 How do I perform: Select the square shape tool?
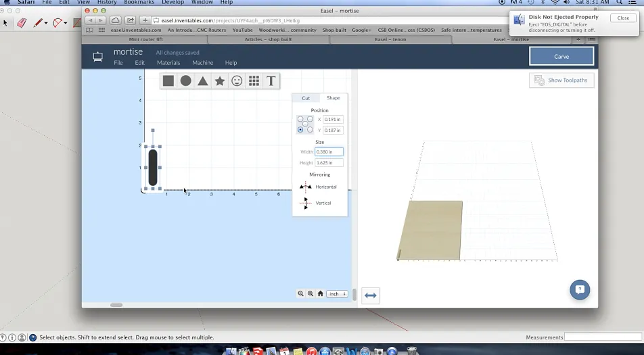tap(168, 81)
